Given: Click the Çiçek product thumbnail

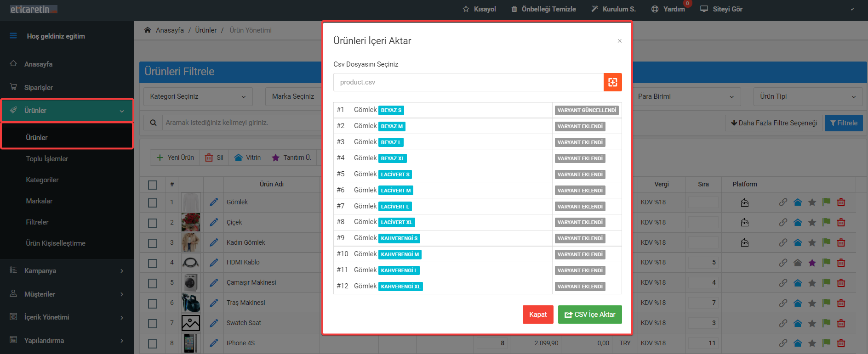Looking at the screenshot, I should pos(191,222).
